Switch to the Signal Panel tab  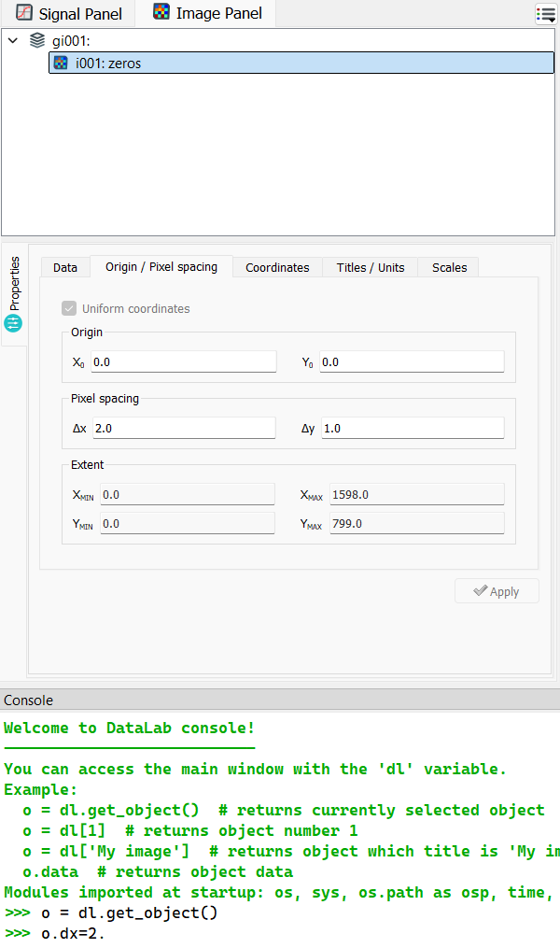[68, 13]
